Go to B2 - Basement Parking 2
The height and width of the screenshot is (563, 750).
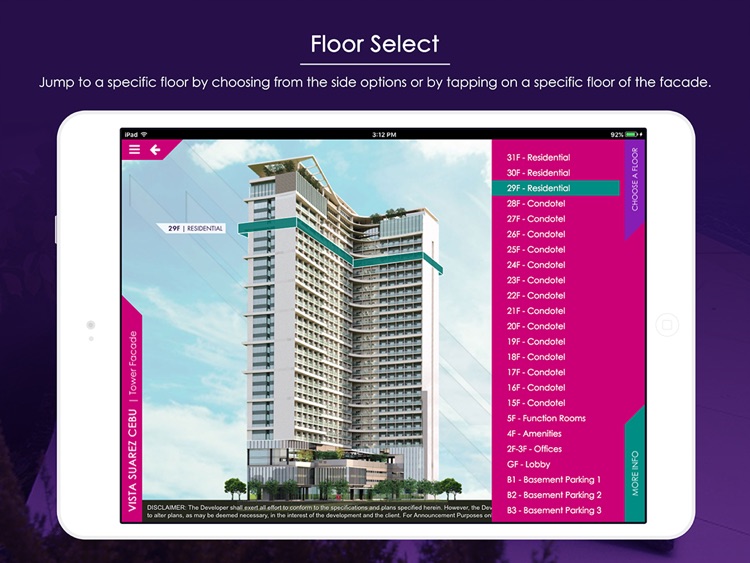coord(554,495)
